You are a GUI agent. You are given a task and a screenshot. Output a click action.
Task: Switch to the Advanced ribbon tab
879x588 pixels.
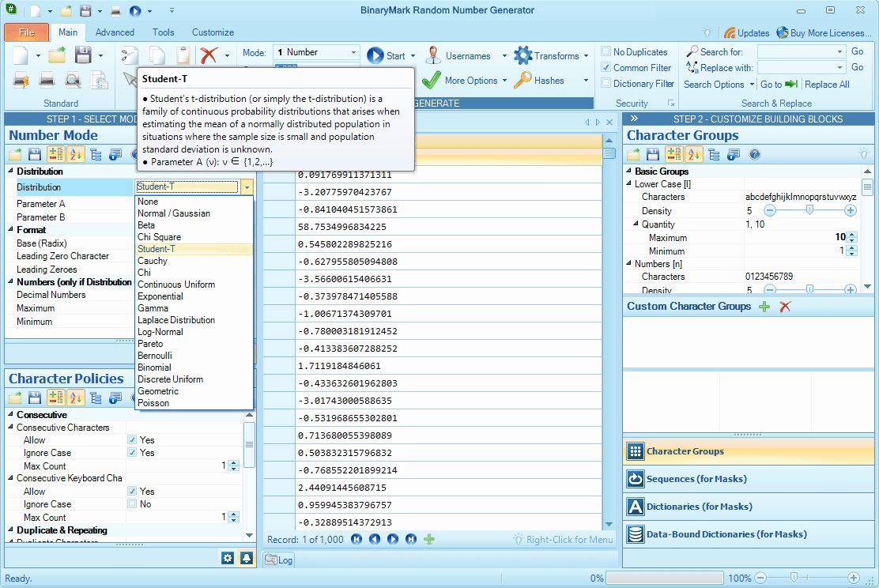point(115,32)
